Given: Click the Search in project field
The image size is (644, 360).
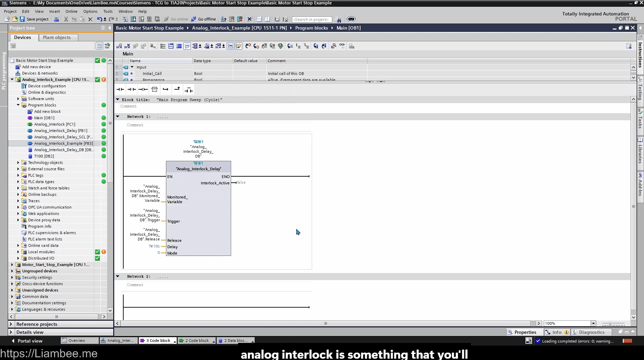Looking at the screenshot, I should click(311, 19).
